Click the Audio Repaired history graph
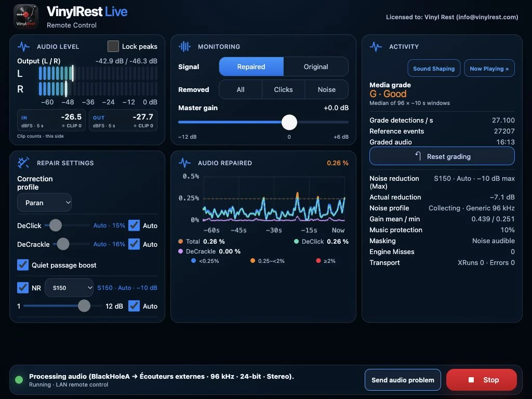Viewport: 532px width, 399px height. coord(274,198)
